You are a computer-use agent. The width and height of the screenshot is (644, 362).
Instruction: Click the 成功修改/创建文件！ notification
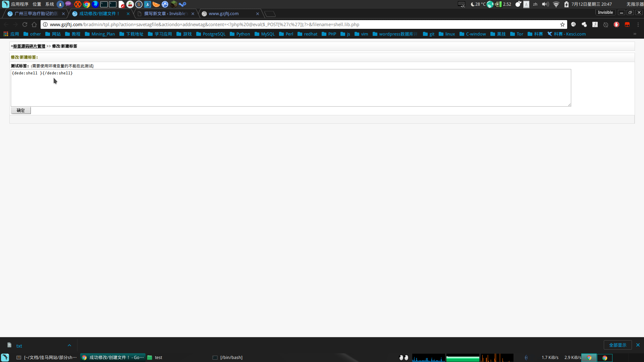click(x=99, y=14)
